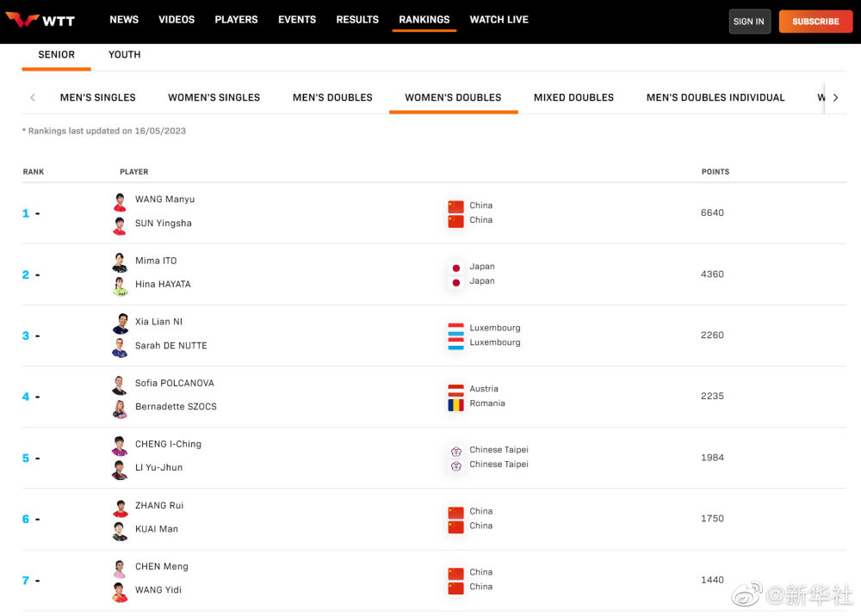Click Hina HAYATA's avatar photo
The image size is (861, 616).
point(121,286)
